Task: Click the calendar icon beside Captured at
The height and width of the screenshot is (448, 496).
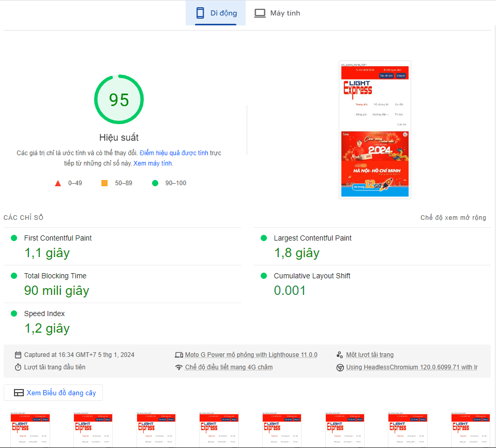Action: [18, 355]
